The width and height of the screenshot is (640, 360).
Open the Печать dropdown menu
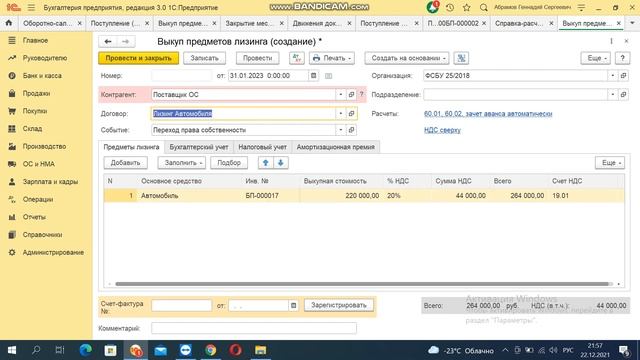tap(332, 58)
